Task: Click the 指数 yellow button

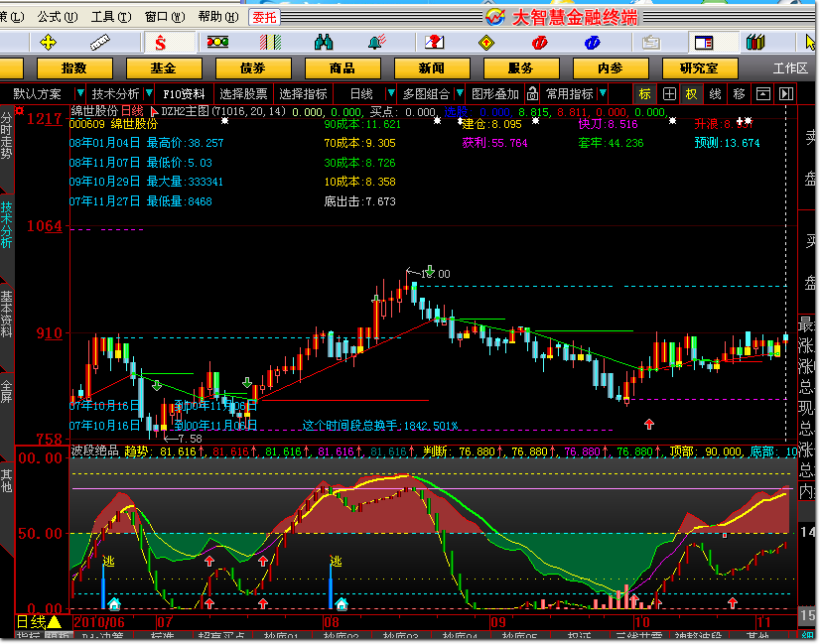Action: tap(74, 68)
